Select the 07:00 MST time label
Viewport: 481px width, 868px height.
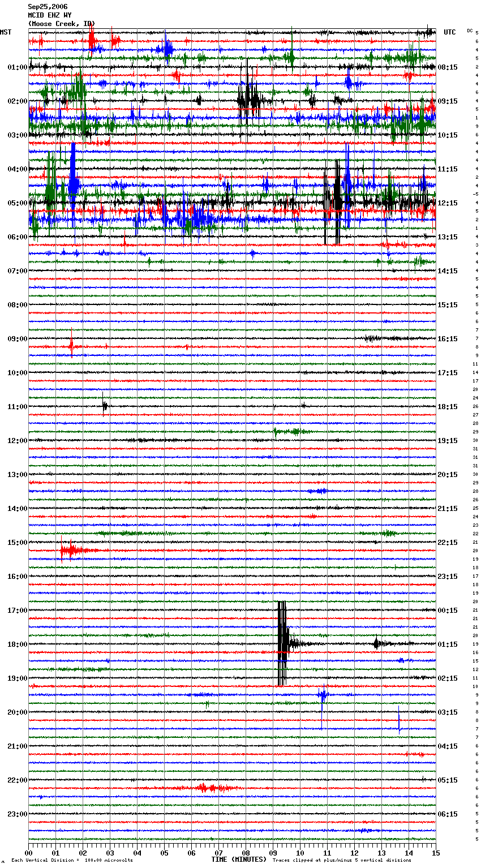coord(17,271)
